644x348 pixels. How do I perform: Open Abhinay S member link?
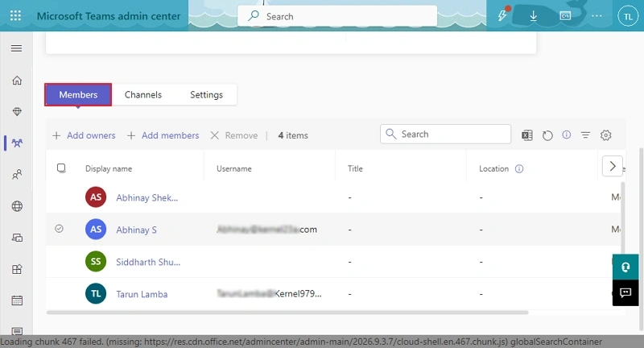136,230
